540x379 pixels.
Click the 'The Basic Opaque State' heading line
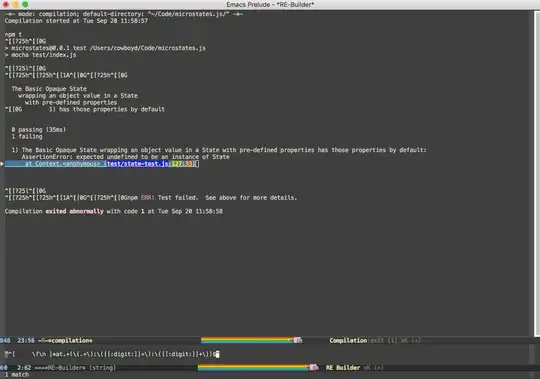point(49,89)
